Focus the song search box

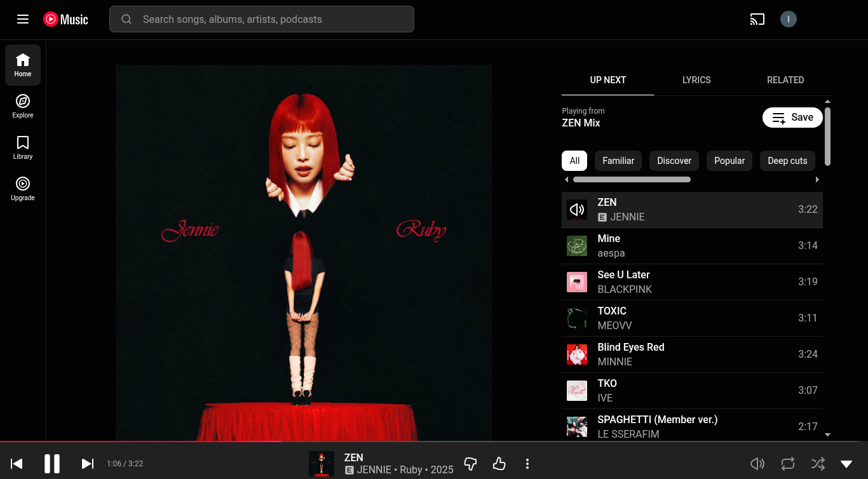coord(262,19)
